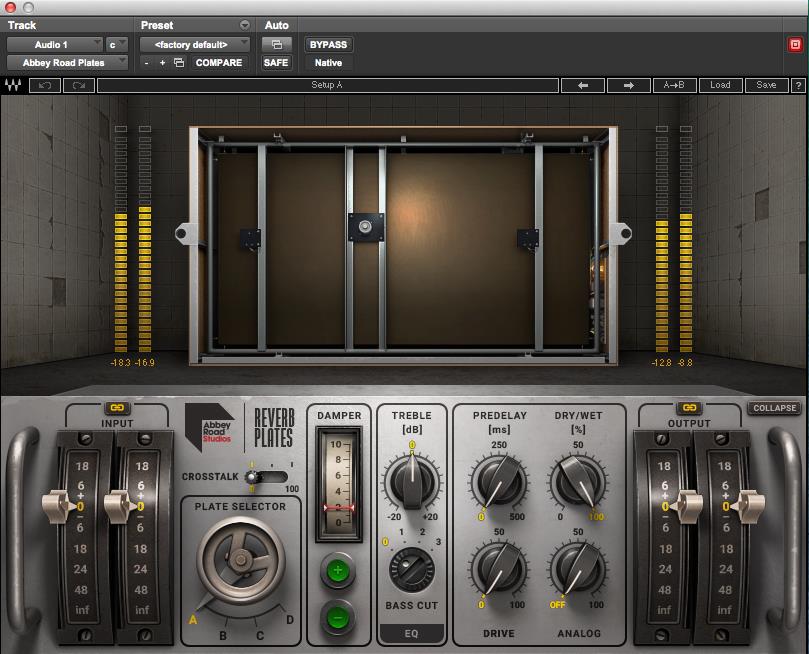Viewport: 809px width, 654px height.
Task: Click the Track header label
Action: 22,25
